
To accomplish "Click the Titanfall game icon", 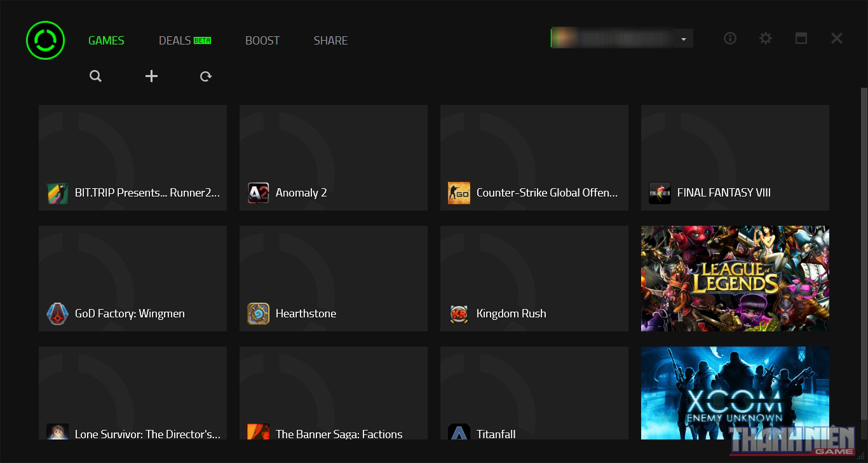I will 459,432.
